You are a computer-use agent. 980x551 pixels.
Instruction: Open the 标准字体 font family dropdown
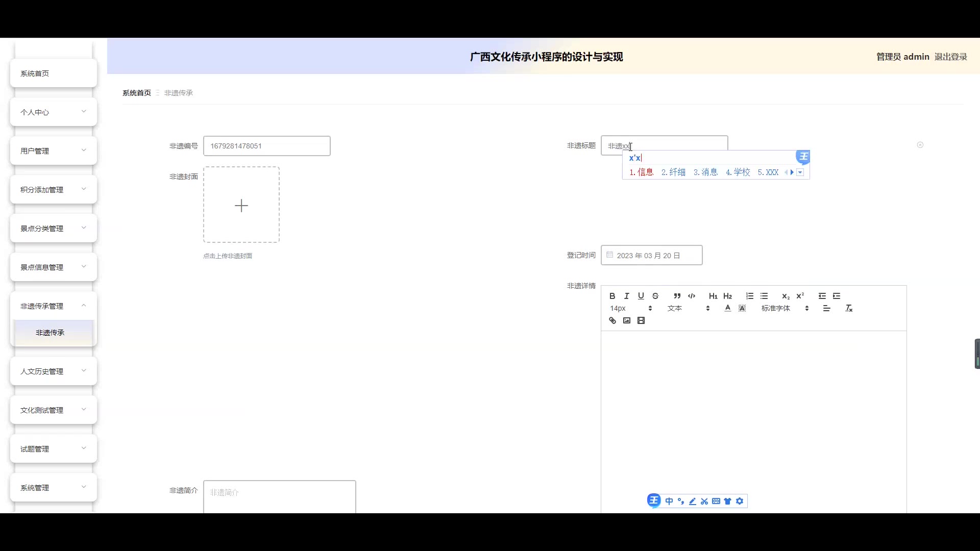[785, 308]
